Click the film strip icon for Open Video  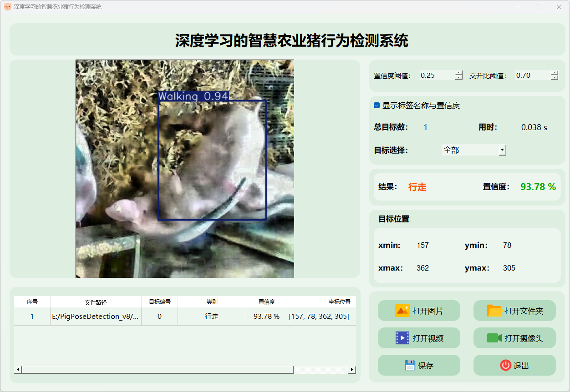(x=402, y=338)
